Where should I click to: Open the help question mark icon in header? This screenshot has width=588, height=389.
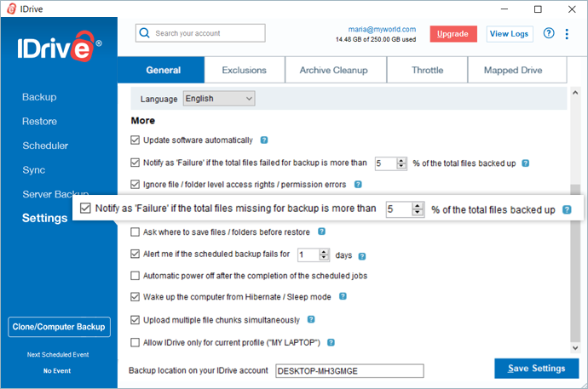pyautogui.click(x=549, y=33)
